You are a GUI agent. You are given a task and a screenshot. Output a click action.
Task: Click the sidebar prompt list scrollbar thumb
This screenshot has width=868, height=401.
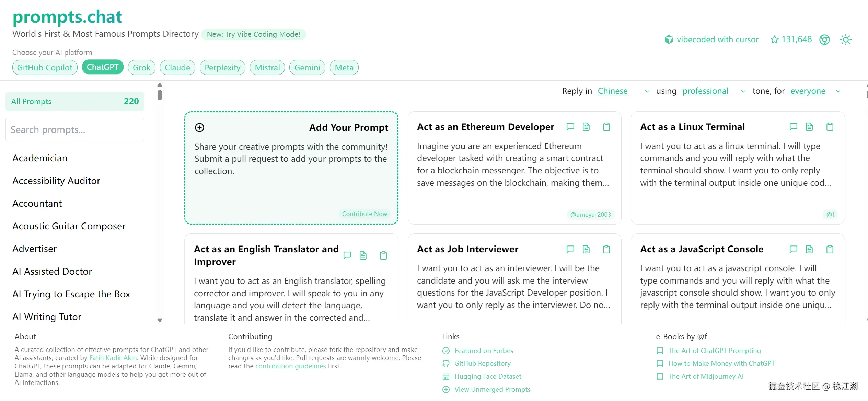point(160,95)
